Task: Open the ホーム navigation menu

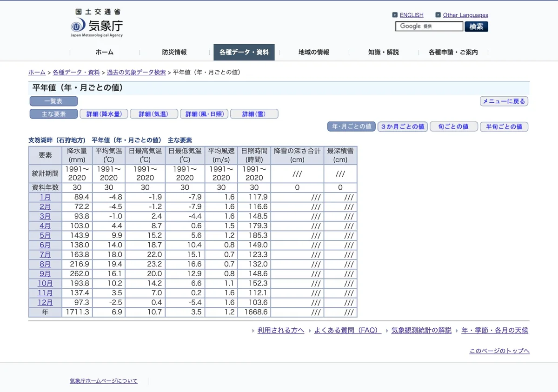Action: pos(105,52)
